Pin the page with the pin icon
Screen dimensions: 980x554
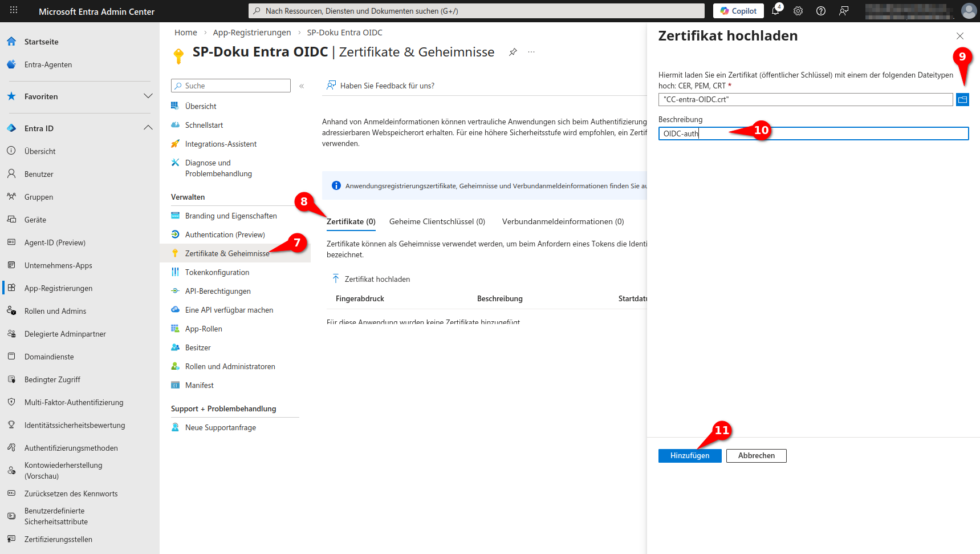coord(513,52)
